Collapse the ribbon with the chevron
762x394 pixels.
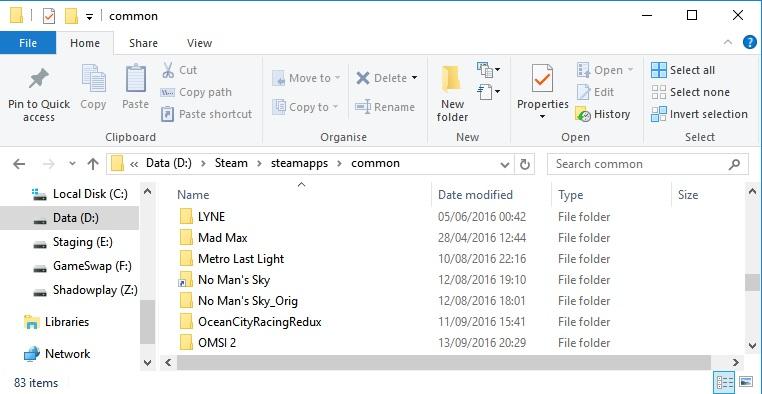coord(728,42)
